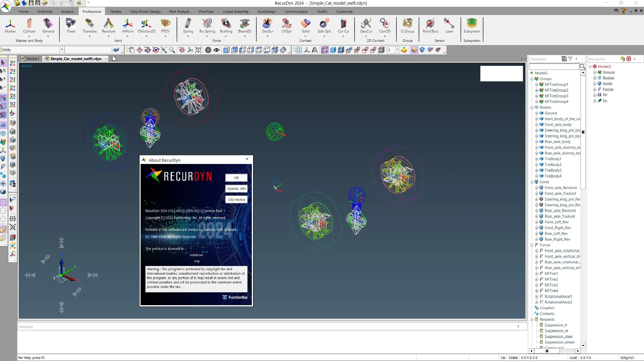Switch to the Analysis ribbon tab

point(67,12)
